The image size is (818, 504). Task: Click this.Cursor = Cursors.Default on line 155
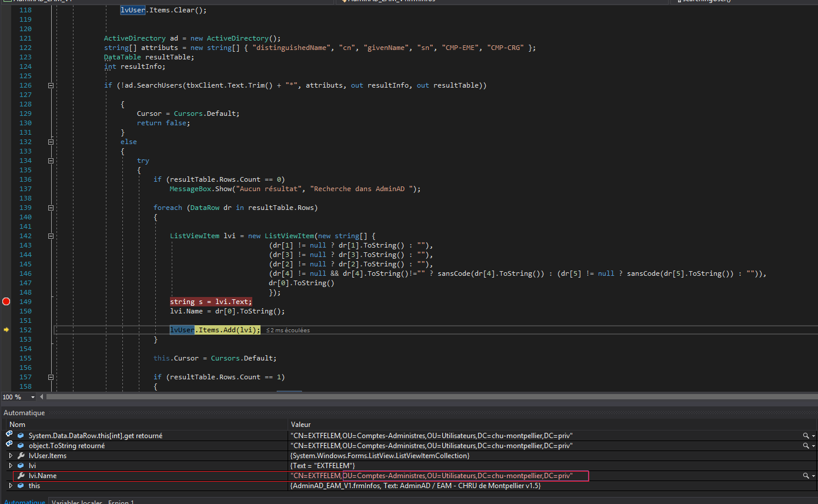point(215,358)
